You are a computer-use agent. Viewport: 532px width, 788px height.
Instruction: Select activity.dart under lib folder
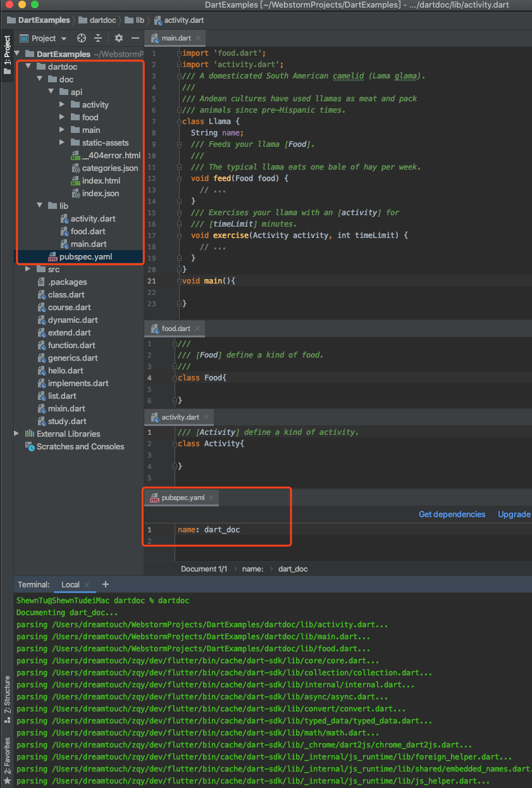[87, 218]
